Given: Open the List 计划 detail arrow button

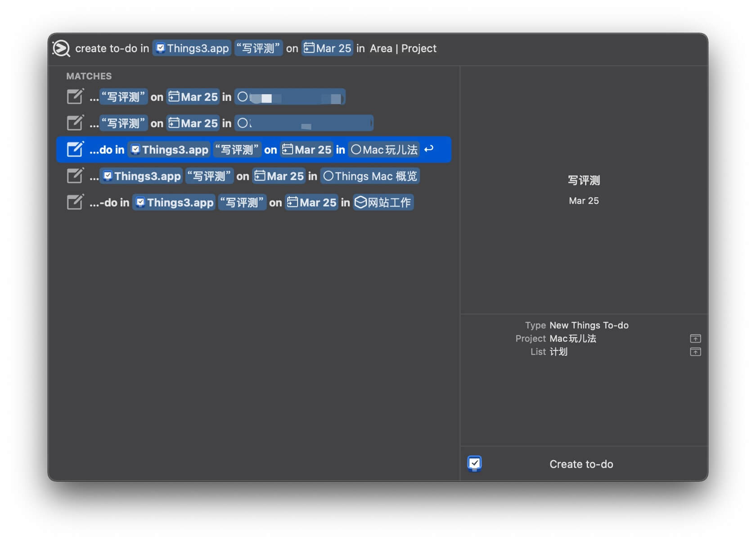Looking at the screenshot, I should coord(695,352).
